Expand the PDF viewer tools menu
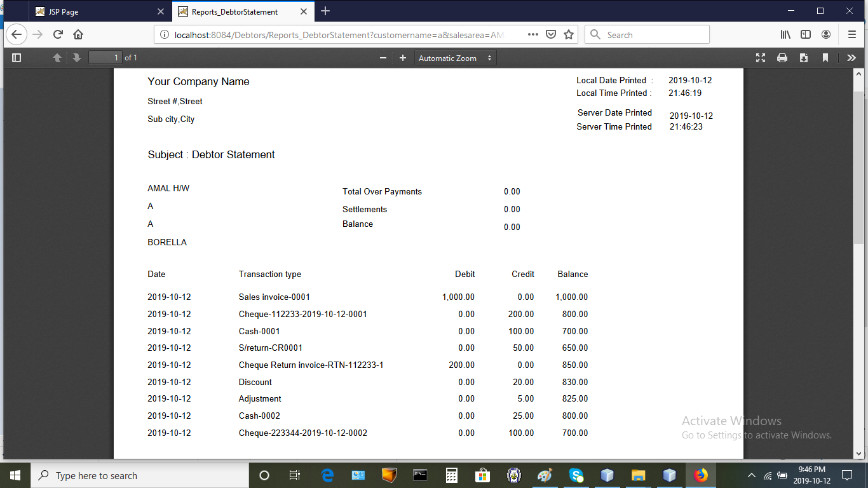 851,58
